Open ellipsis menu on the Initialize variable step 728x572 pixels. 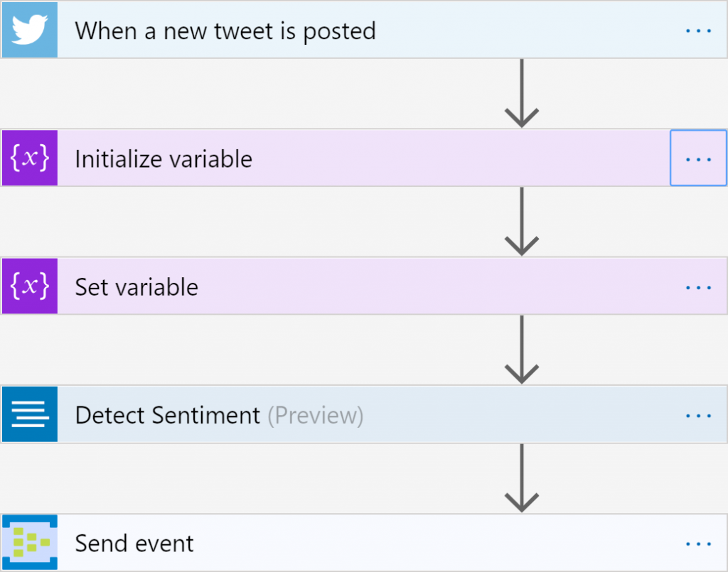tap(698, 159)
